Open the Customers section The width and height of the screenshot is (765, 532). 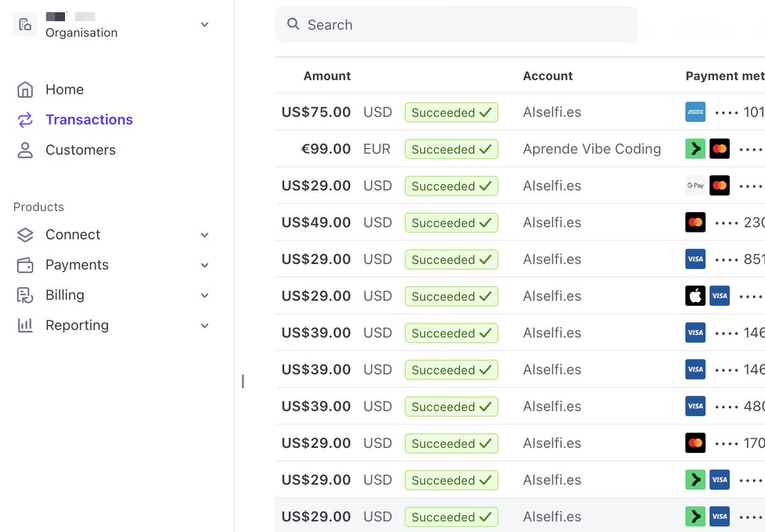(x=80, y=150)
